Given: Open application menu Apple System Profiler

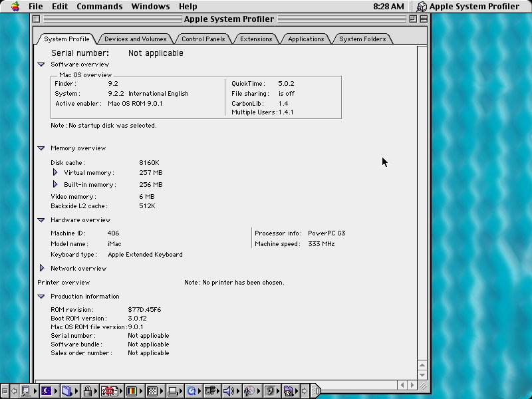Looking at the screenshot, I should [468, 6].
